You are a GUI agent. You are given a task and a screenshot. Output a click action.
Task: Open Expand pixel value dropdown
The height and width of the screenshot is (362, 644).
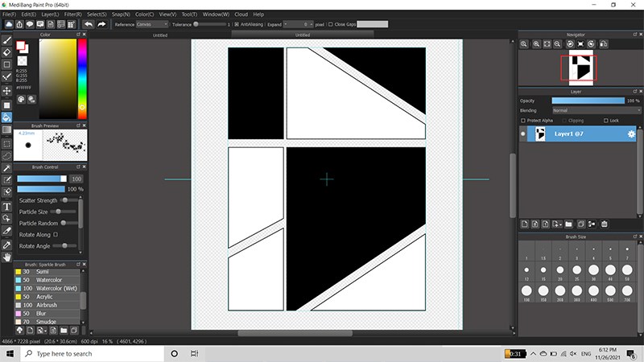299,24
